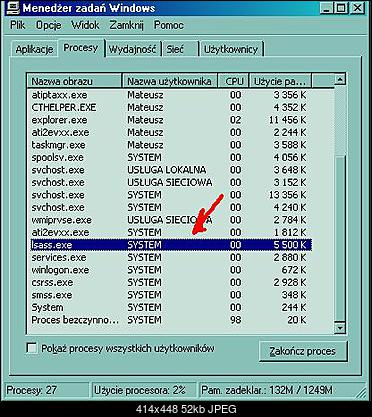Open the Zamknij menu

(126, 25)
